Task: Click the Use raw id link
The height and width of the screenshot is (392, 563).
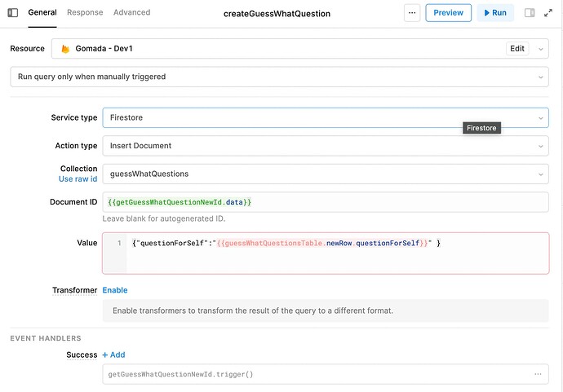Action: 78,179
